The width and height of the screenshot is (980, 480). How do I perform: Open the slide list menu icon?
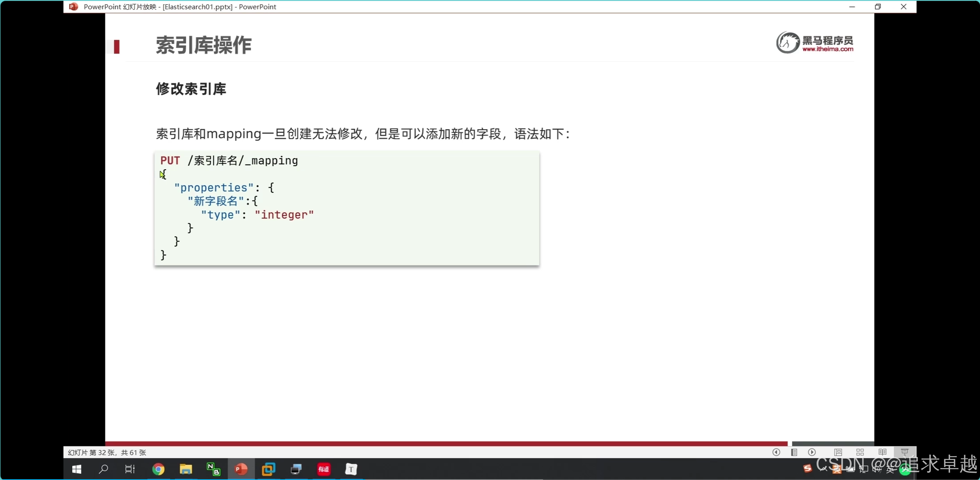[794, 452]
